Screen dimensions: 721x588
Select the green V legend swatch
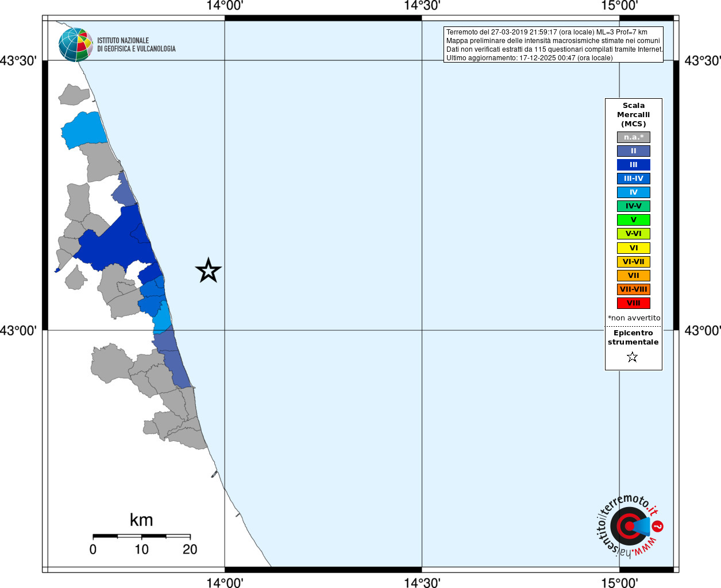633,220
